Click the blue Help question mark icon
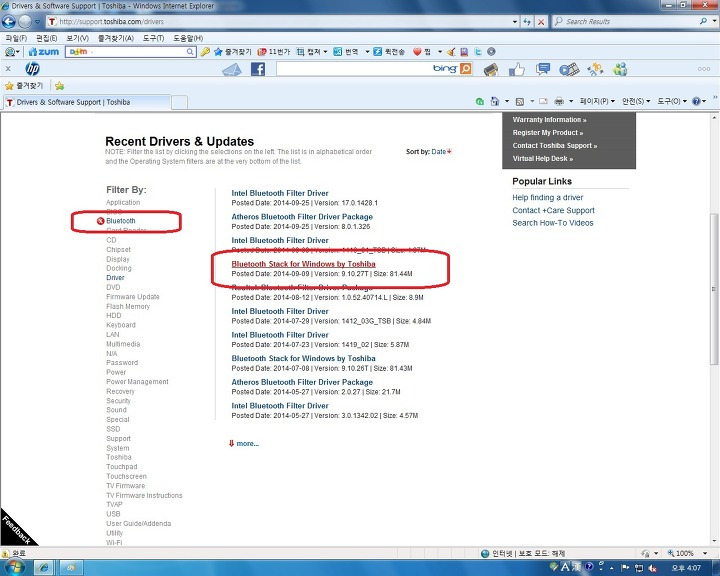The height and width of the screenshot is (576, 720). point(696,101)
